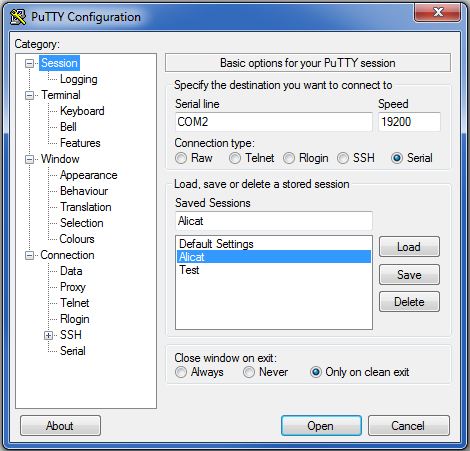Open the Selection settings category
Viewport: 470px width, 451px height.
pyautogui.click(x=82, y=223)
